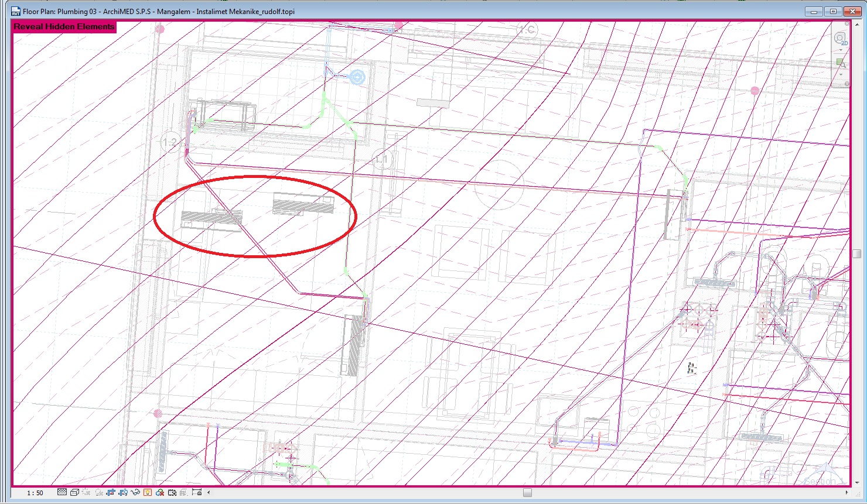Open the Worksharing Display settings
The height and width of the screenshot is (504, 867).
159,492
